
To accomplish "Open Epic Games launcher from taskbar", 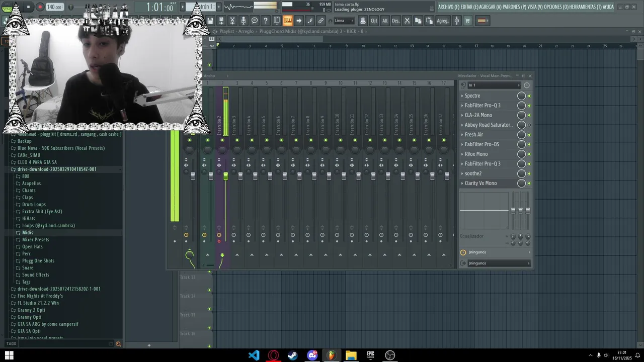I will point(370,355).
